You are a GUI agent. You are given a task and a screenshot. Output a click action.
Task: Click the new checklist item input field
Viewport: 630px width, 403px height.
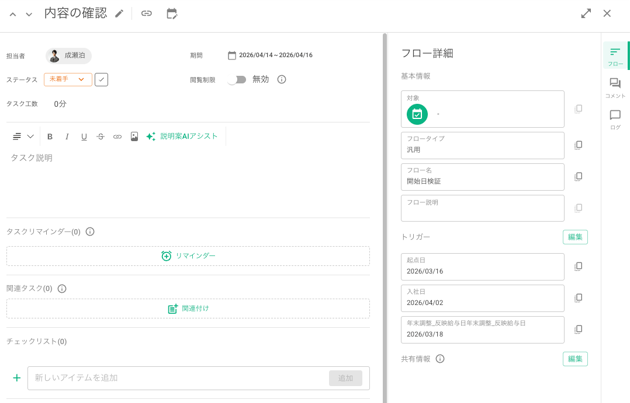point(178,378)
